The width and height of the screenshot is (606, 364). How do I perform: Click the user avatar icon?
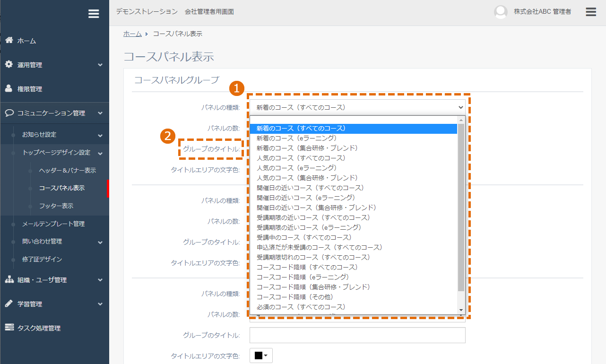pyautogui.click(x=501, y=12)
